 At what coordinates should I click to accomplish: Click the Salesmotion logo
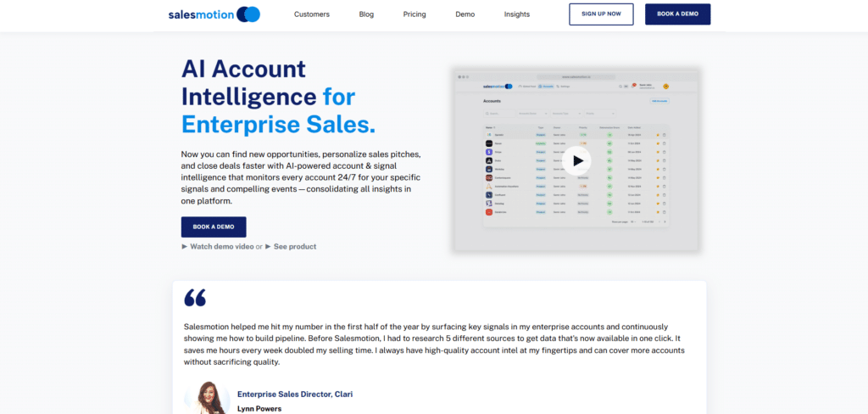pos(214,14)
